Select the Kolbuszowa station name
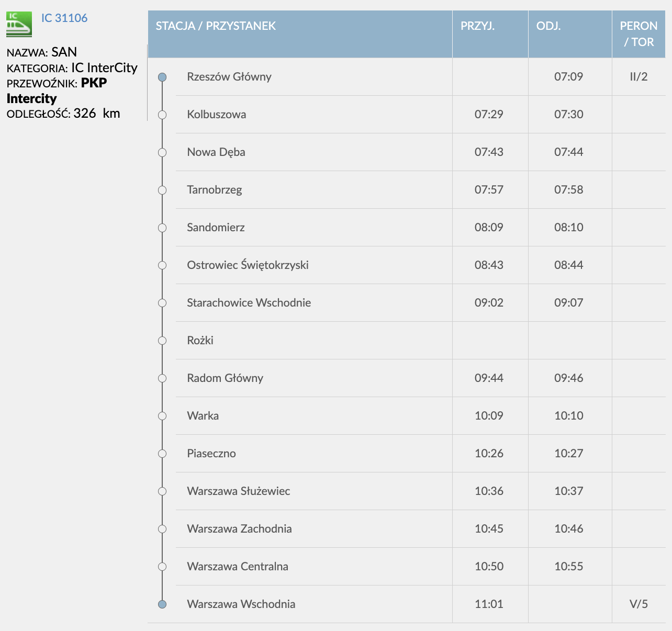 point(216,115)
